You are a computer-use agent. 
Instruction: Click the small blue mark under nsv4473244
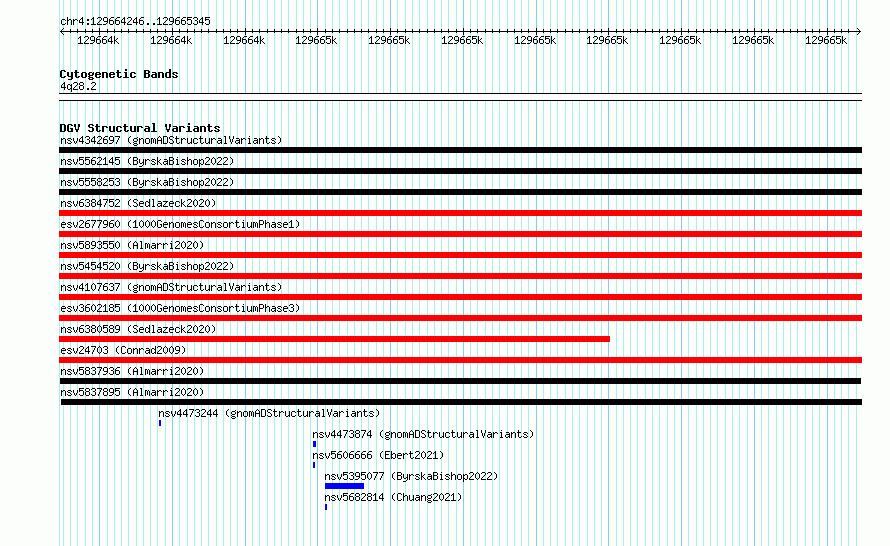(x=160, y=423)
